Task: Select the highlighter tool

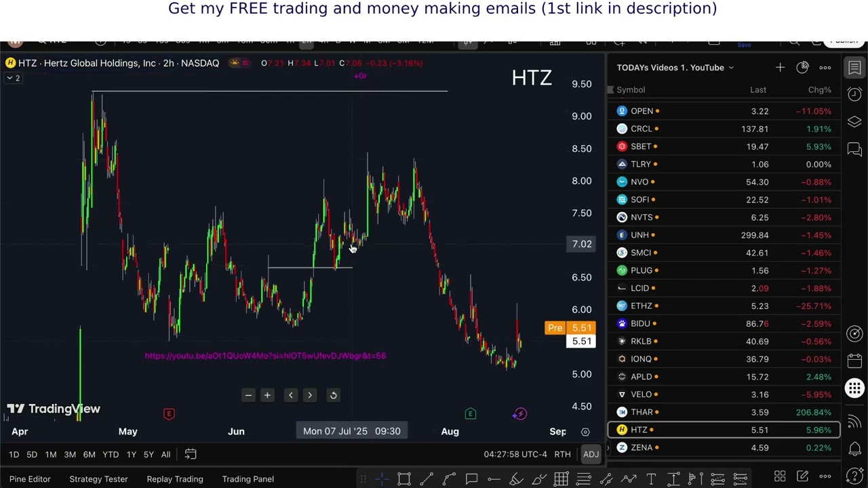Action: 516,479
